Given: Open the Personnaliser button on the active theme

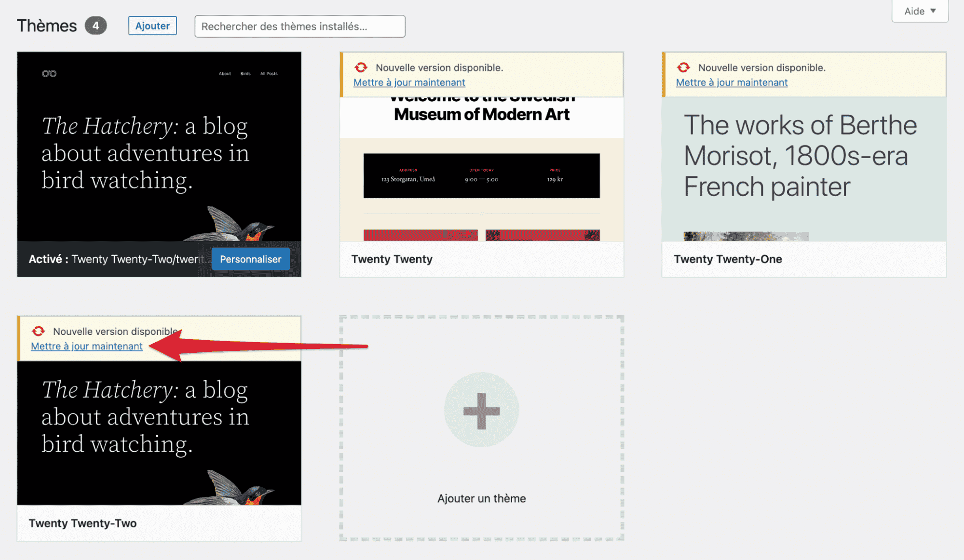Looking at the screenshot, I should [250, 259].
